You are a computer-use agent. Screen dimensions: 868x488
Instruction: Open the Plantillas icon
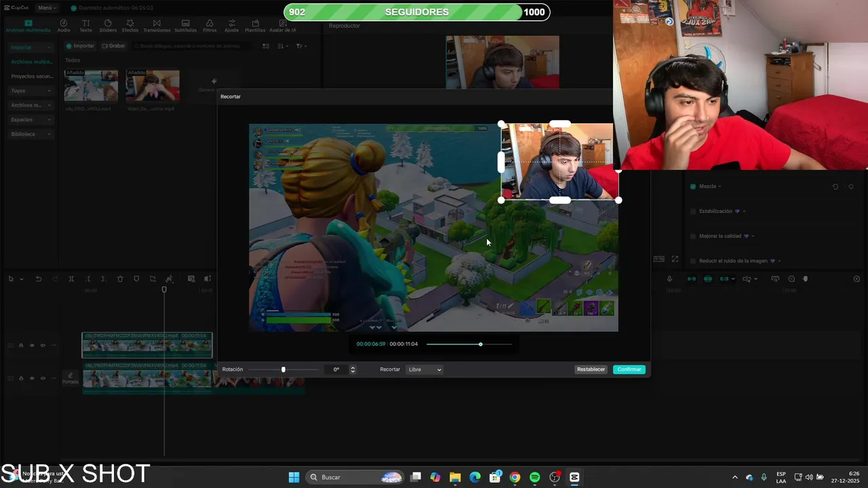pyautogui.click(x=255, y=26)
